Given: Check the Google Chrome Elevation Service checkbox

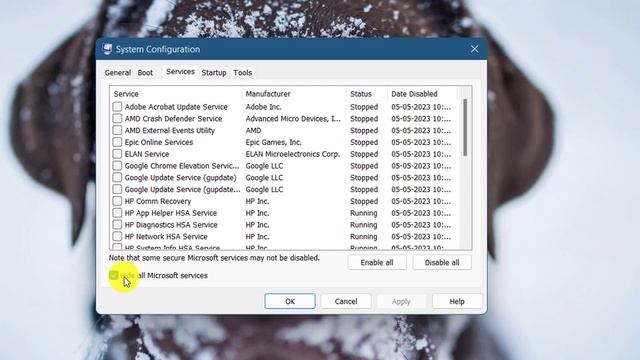Looking at the screenshot, I should [x=117, y=166].
